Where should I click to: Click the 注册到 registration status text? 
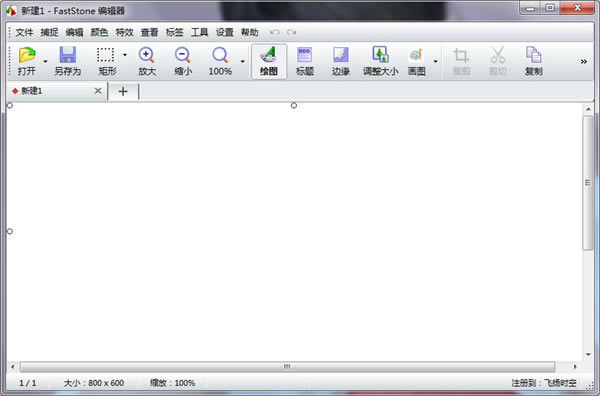pyautogui.click(x=544, y=383)
